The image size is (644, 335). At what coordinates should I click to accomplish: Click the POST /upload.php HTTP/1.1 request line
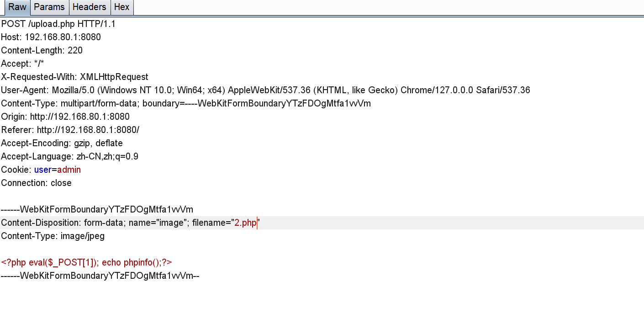58,24
